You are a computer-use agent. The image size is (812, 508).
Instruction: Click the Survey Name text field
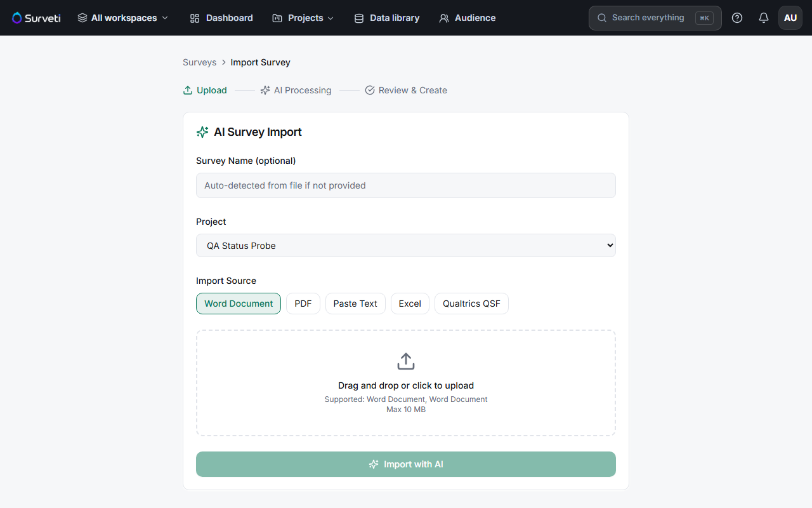[x=406, y=185]
